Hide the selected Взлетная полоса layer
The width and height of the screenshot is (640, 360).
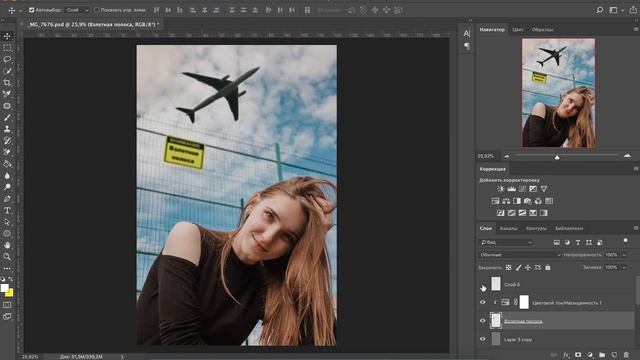pyautogui.click(x=483, y=321)
